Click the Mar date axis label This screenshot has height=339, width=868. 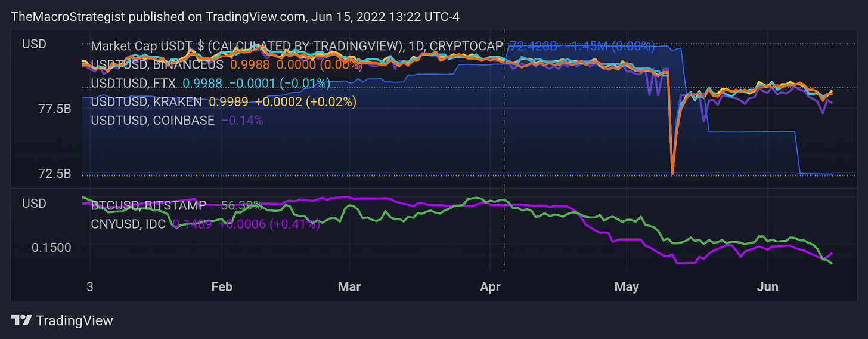[349, 287]
